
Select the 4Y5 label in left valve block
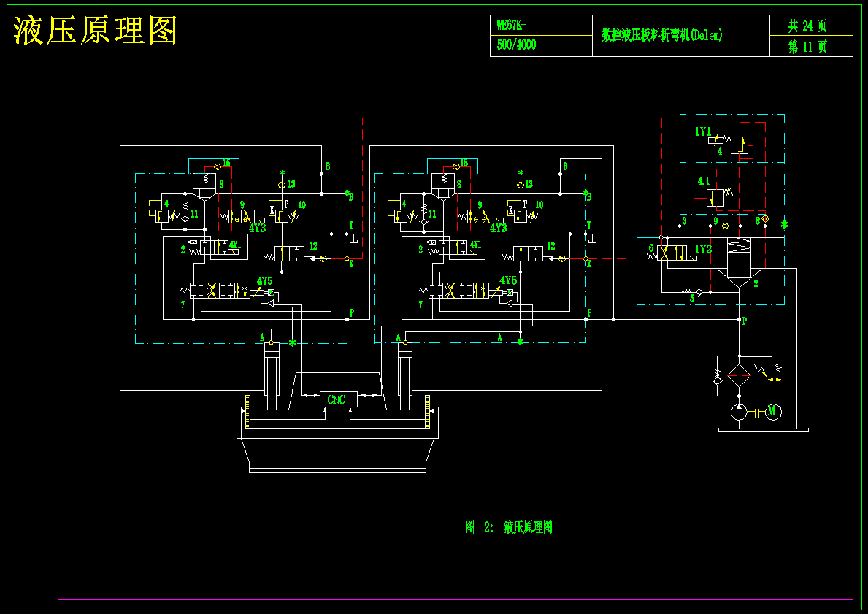[x=264, y=281]
